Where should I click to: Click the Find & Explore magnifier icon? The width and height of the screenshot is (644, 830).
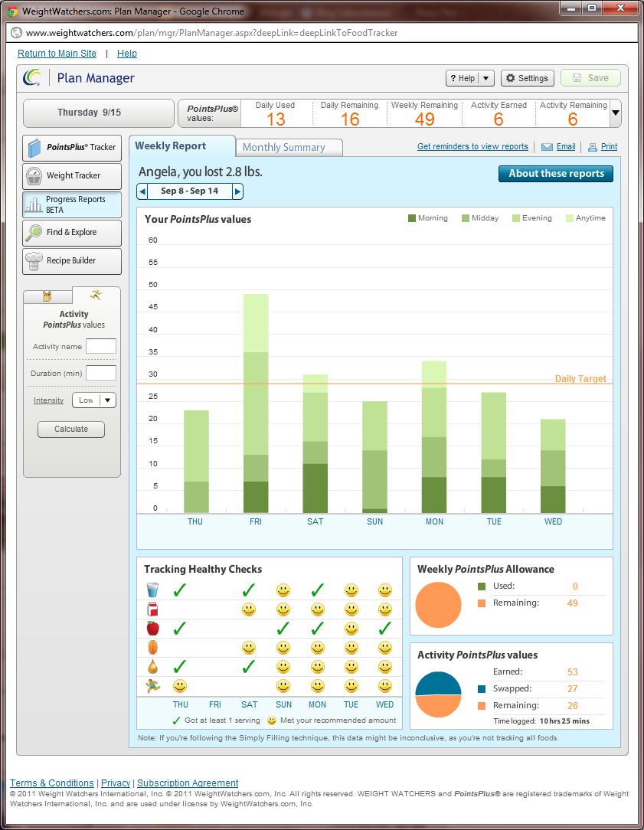point(34,233)
